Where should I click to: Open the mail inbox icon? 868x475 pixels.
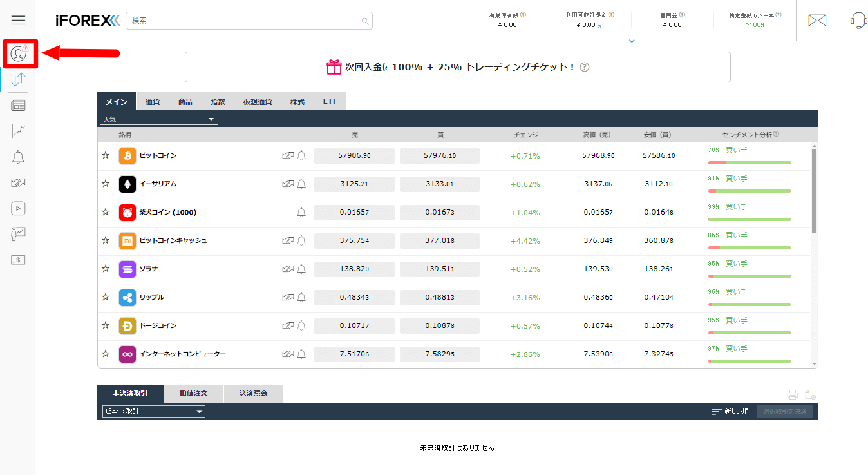tap(817, 20)
